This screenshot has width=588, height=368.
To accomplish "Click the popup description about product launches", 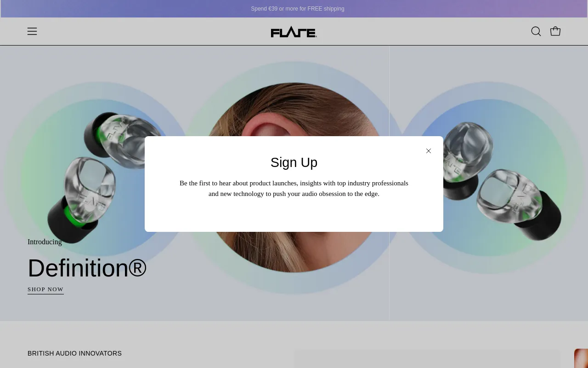I will tap(294, 189).
